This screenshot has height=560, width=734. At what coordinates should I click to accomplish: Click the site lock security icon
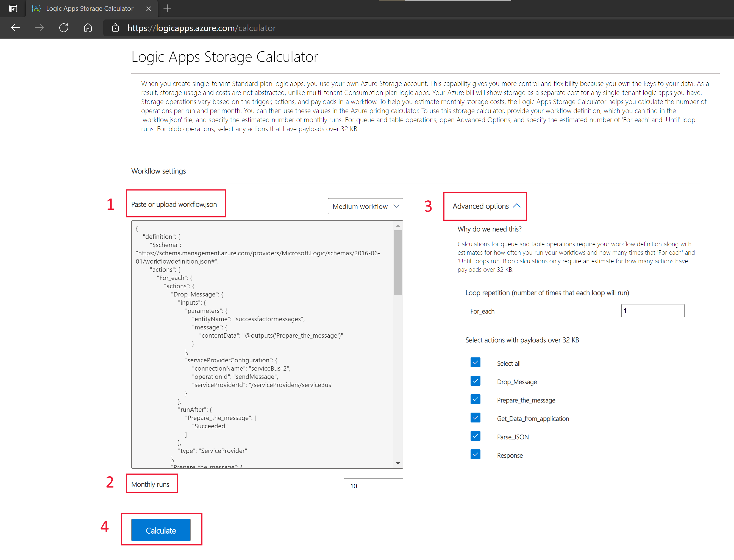coord(115,28)
